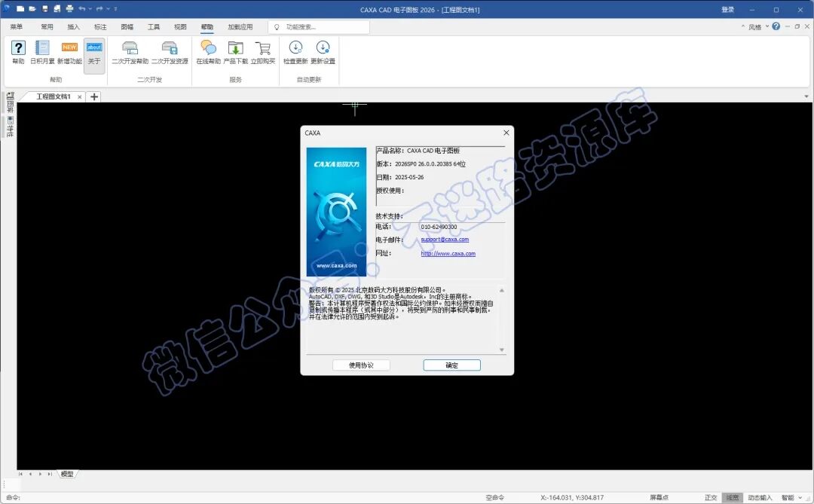The width and height of the screenshot is (814, 504).
Task: Click the 登录 login button in title bar
Action: pos(728,9)
